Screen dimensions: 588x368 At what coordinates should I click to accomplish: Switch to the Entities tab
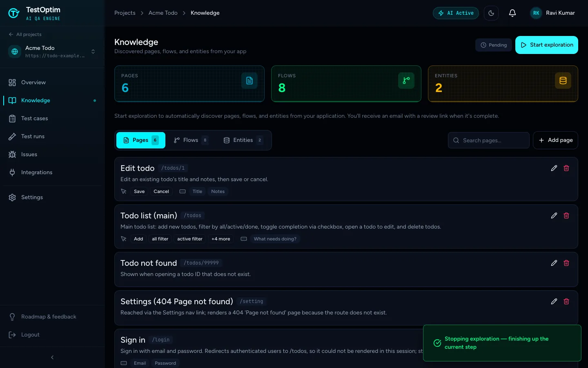coord(243,140)
